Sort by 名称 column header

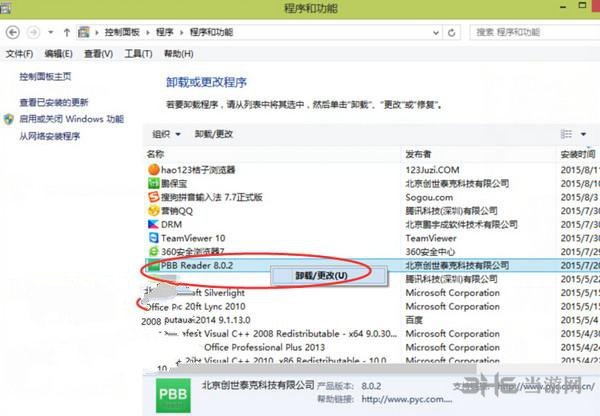pos(155,154)
